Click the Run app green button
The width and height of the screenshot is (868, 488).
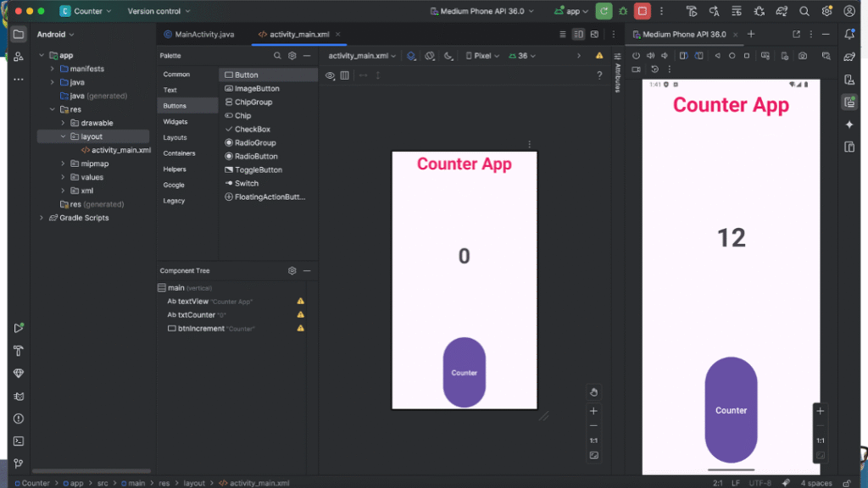pyautogui.click(x=604, y=11)
